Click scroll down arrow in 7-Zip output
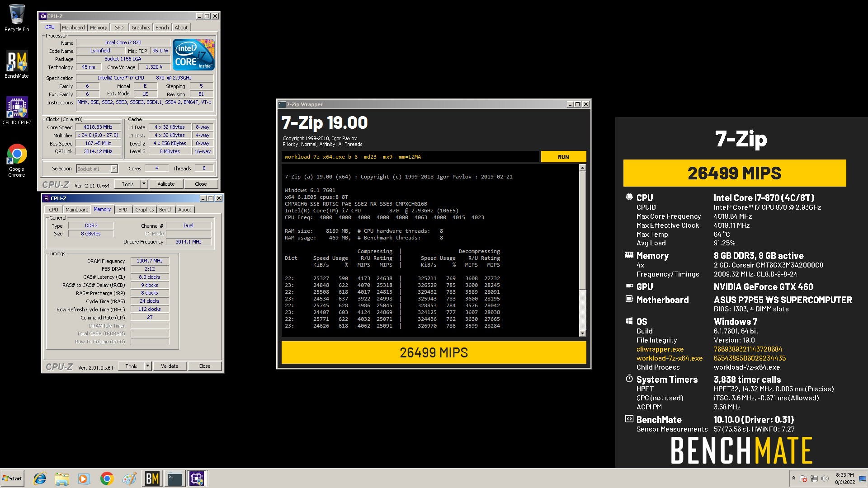The height and width of the screenshot is (488, 868). click(582, 333)
